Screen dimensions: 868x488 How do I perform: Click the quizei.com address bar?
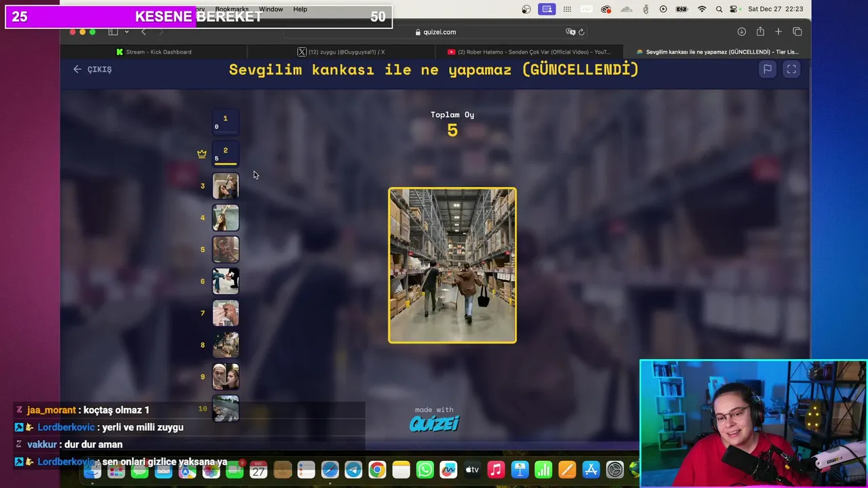(435, 32)
